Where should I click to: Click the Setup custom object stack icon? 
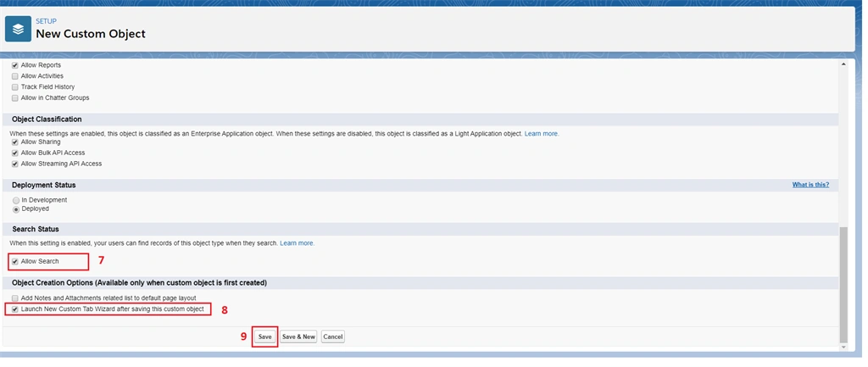click(x=19, y=29)
